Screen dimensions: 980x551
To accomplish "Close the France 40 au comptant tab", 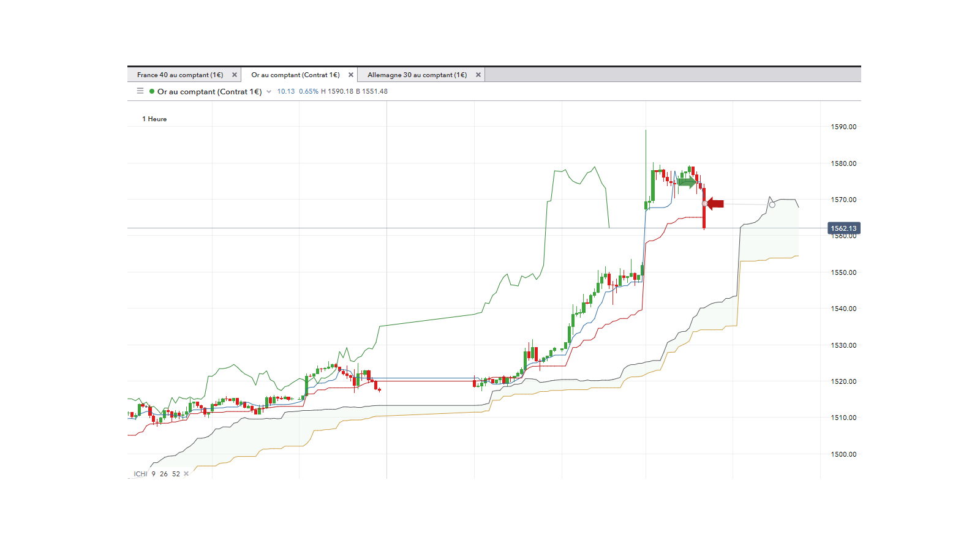I will pyautogui.click(x=235, y=75).
